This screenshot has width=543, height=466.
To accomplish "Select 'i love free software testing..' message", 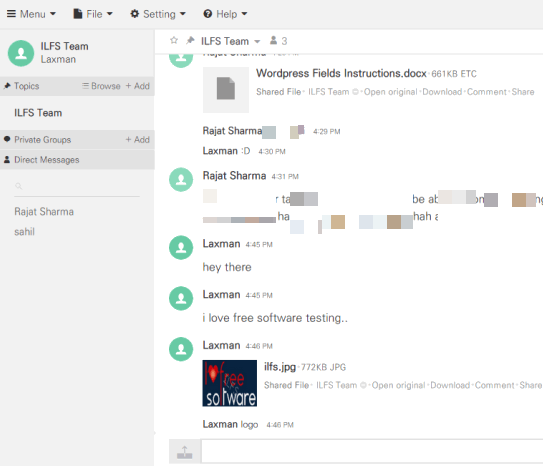I will pyautogui.click(x=275, y=318).
